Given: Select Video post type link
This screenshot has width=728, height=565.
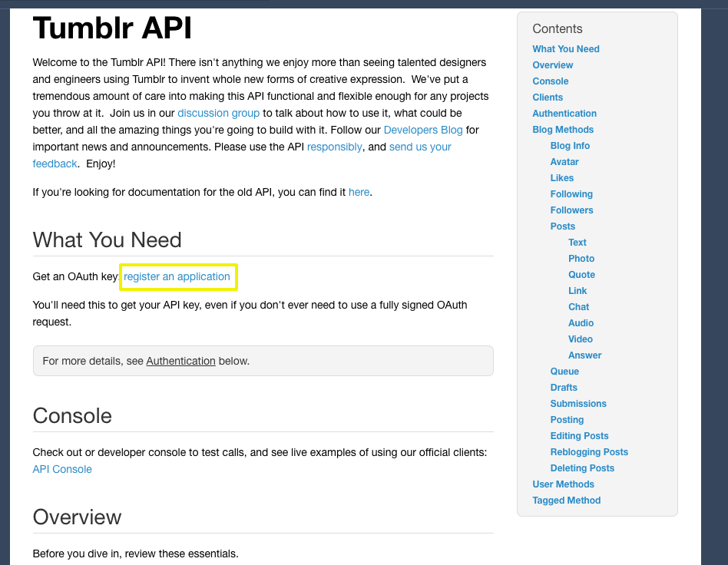Looking at the screenshot, I should (581, 339).
